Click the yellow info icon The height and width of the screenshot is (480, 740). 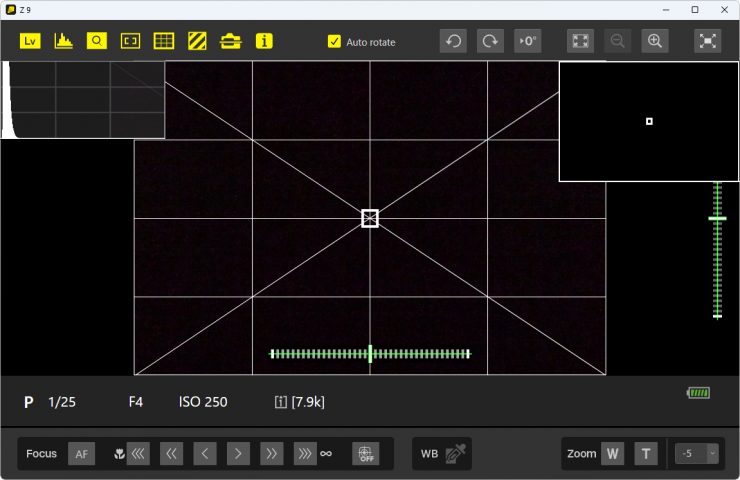coord(264,41)
